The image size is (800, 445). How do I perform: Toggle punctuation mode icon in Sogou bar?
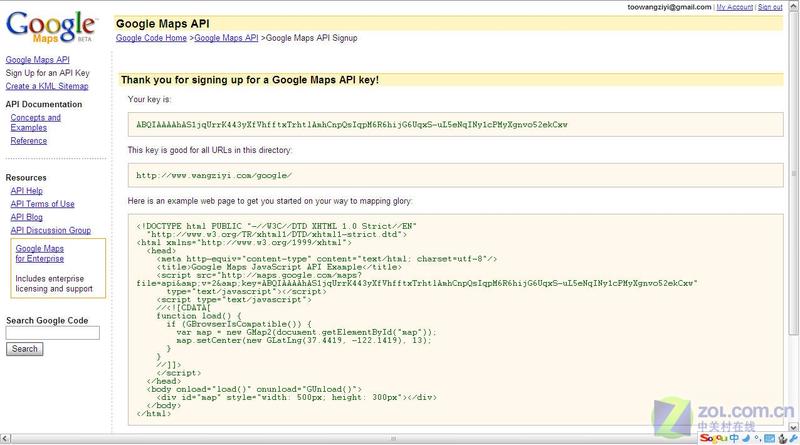click(758, 438)
